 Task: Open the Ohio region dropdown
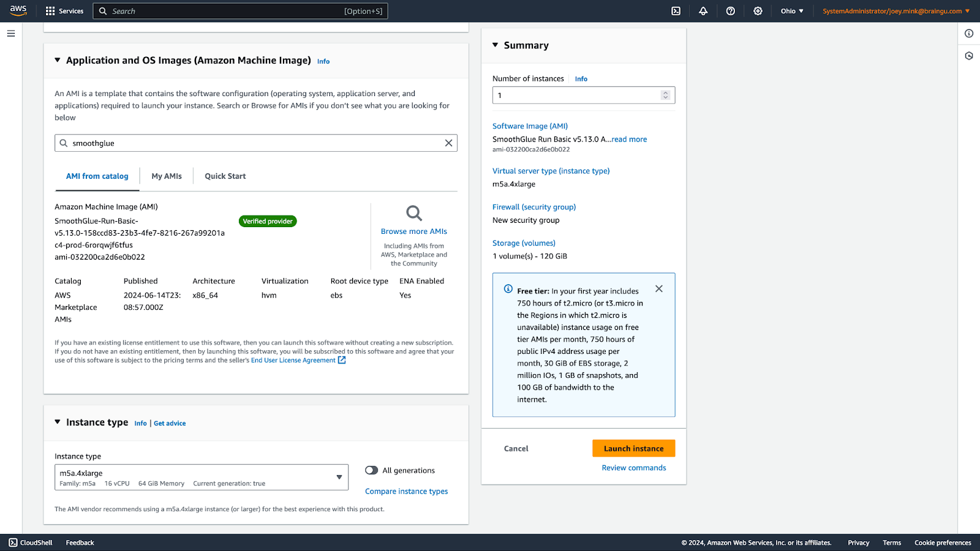tap(792, 11)
